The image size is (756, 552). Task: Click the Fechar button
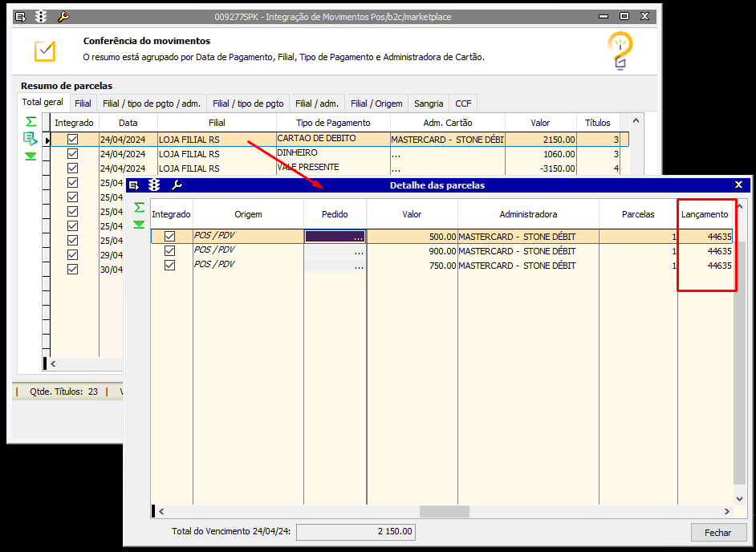(x=718, y=533)
